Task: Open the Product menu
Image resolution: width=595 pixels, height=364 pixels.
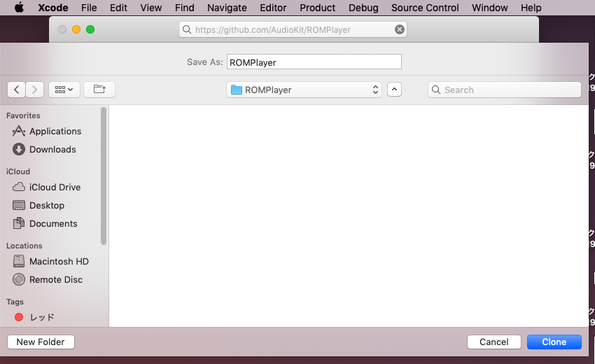Action: (318, 8)
